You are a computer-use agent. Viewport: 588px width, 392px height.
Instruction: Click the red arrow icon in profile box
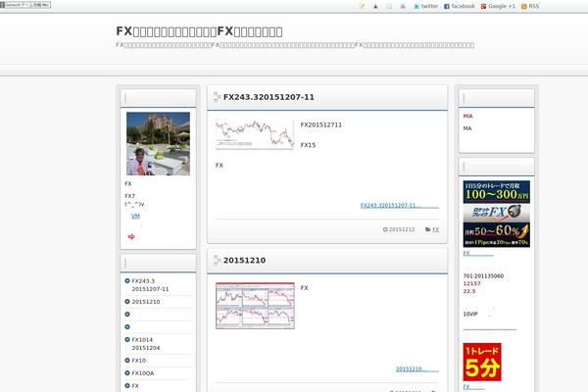(131, 237)
